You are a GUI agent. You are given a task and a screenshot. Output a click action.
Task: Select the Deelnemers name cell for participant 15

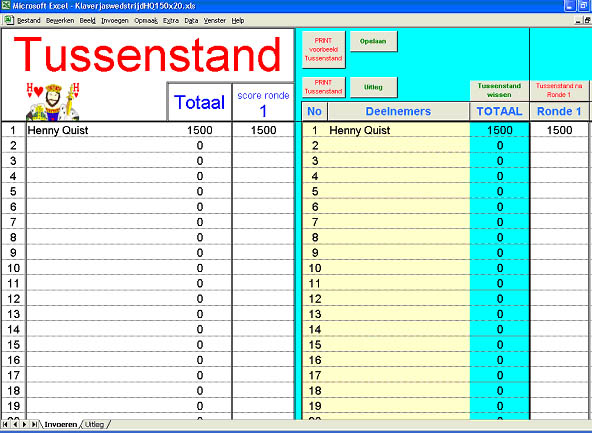(398, 345)
